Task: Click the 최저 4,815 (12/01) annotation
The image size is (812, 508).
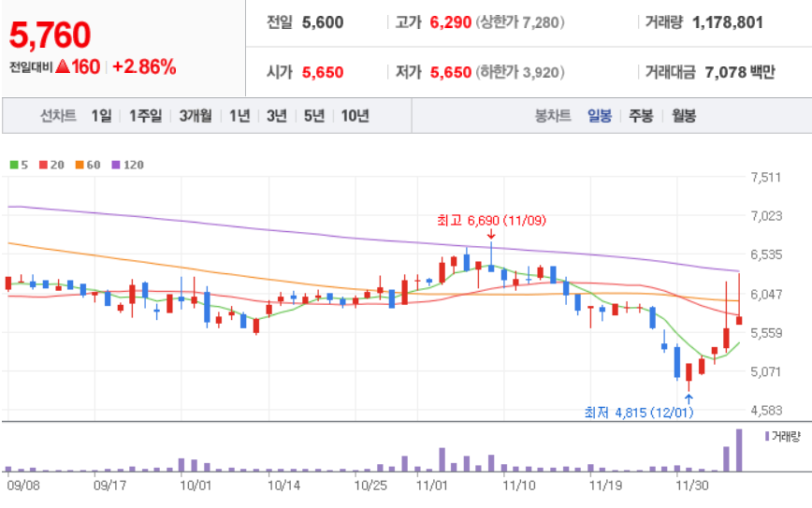Action: tap(639, 413)
